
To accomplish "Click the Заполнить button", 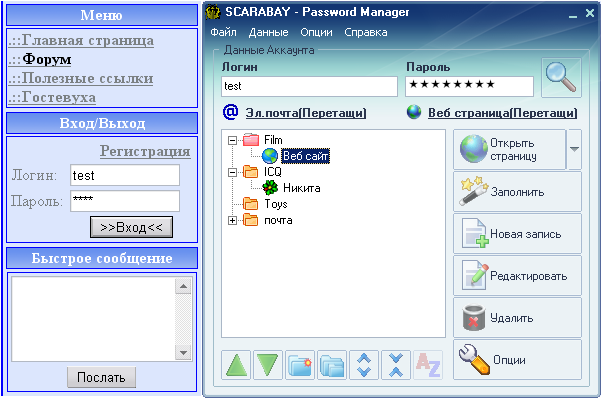I will tap(517, 191).
